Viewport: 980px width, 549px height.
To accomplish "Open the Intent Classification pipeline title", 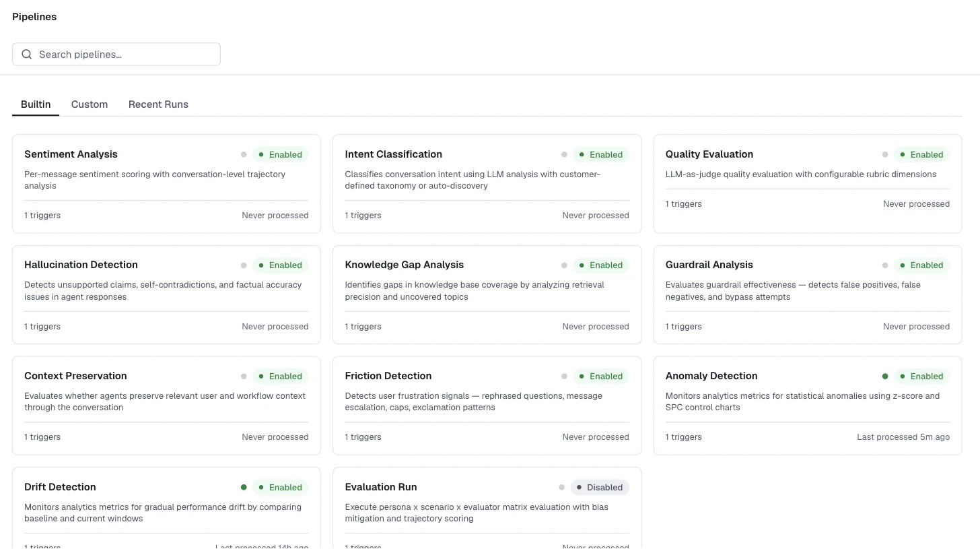I will 393,154.
